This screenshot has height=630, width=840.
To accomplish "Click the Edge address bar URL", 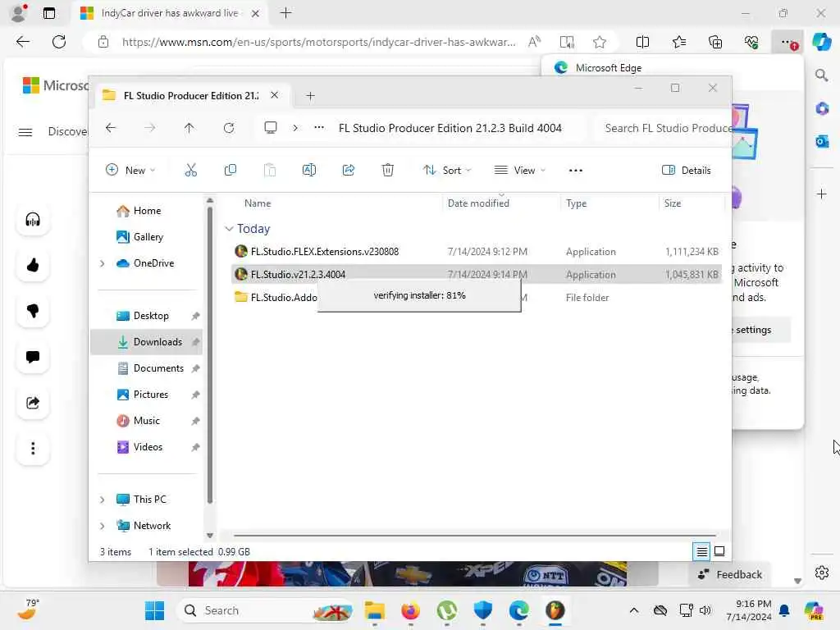I will click(318, 42).
